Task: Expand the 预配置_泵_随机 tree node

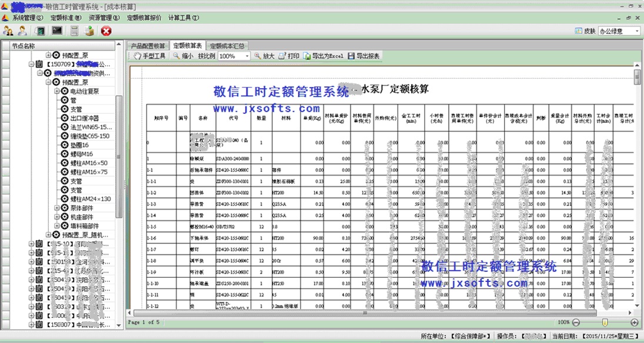Action: (48, 235)
